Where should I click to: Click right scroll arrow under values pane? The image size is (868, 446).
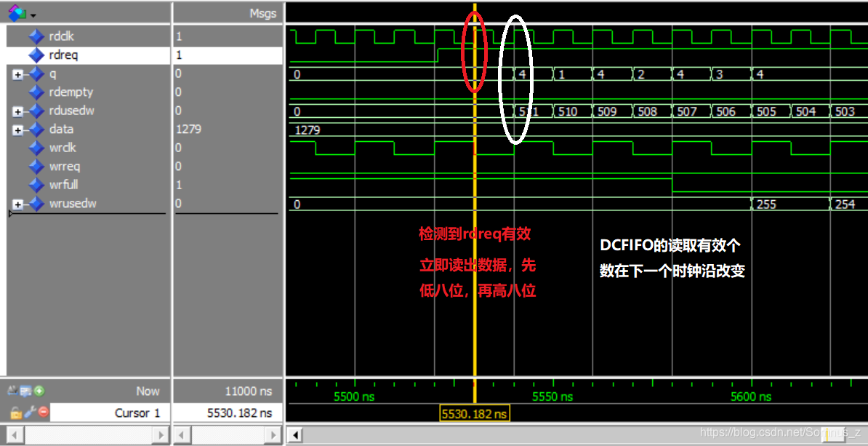click(x=274, y=434)
